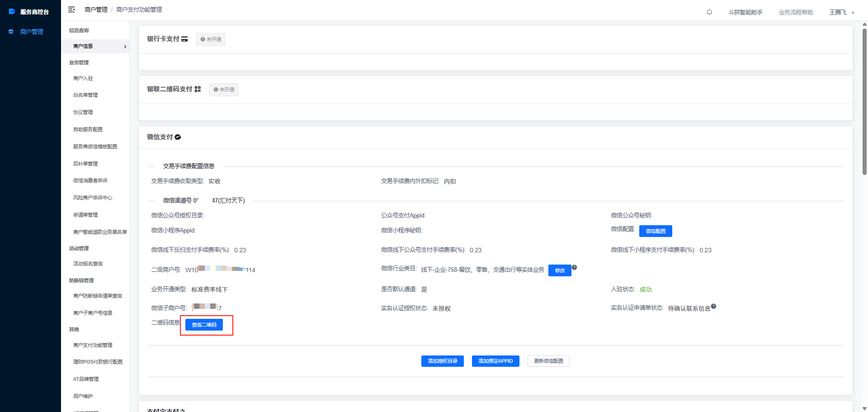Open 白名单管理 menu item
This screenshot has width=868, height=412.
tap(85, 95)
